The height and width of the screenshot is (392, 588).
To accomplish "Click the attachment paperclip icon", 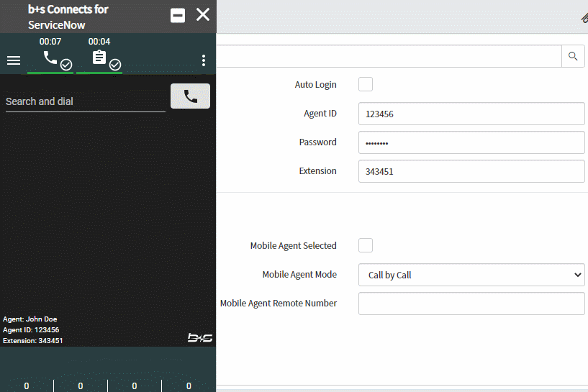I will (x=584, y=17).
